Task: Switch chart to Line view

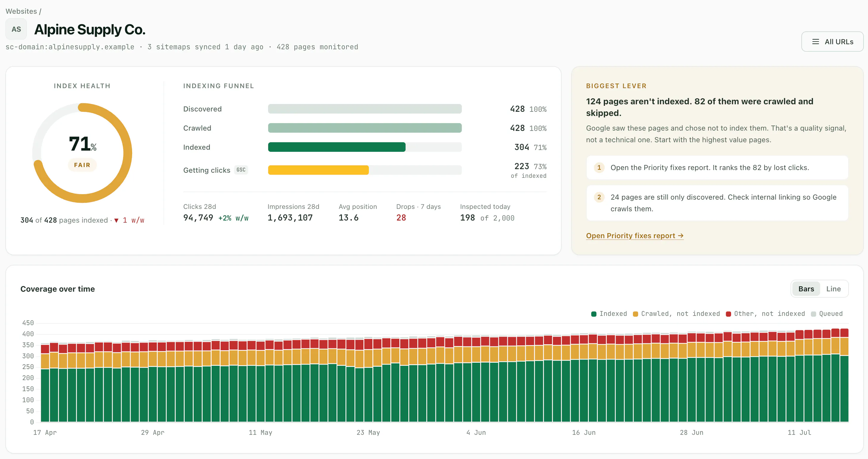Action: pyautogui.click(x=833, y=289)
